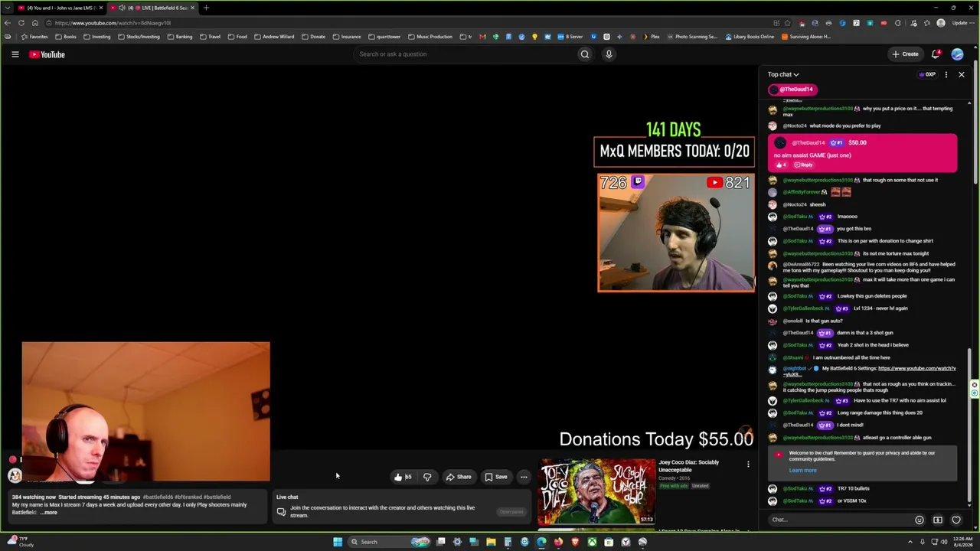Open the browser profile avatar
The width and height of the screenshot is (980, 551).
[941, 23]
